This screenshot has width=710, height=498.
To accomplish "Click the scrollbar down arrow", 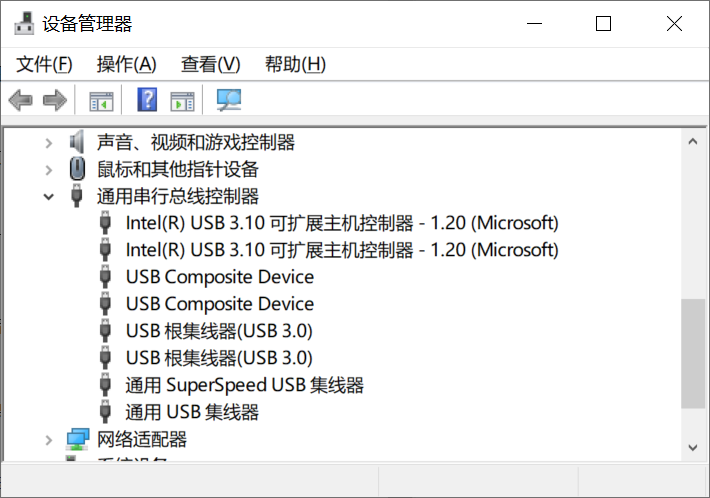I will coord(692,447).
